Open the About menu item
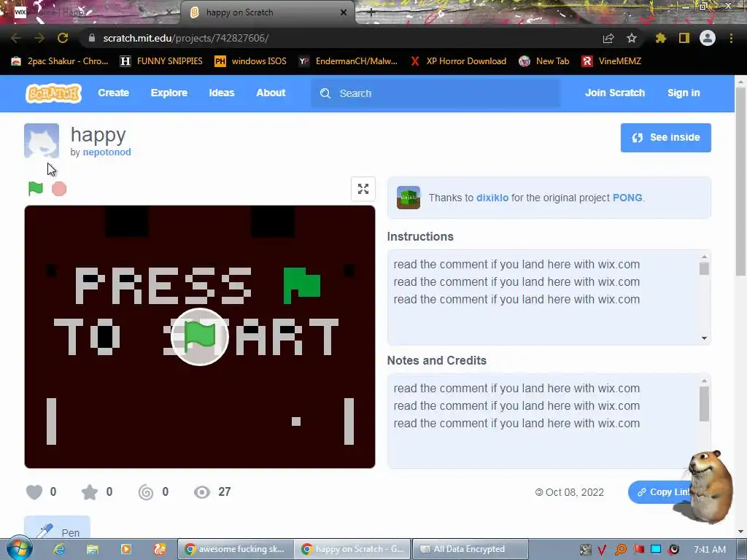Screen dimensions: 747x560 tap(271, 93)
